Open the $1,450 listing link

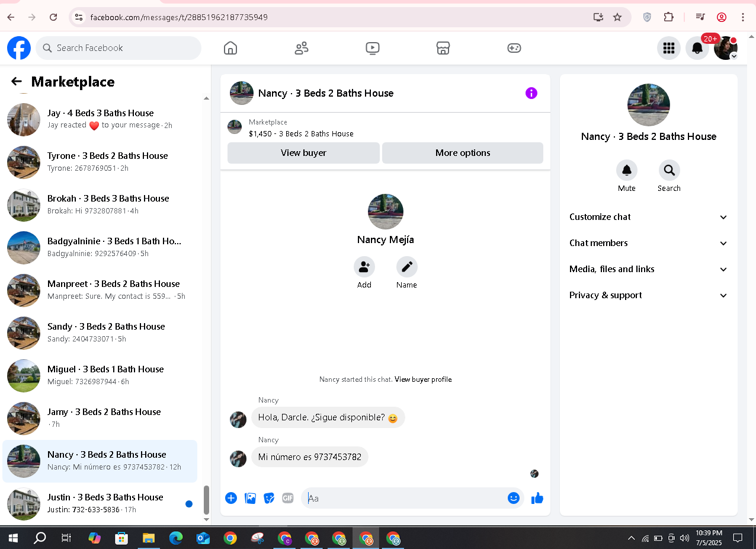[x=301, y=134]
